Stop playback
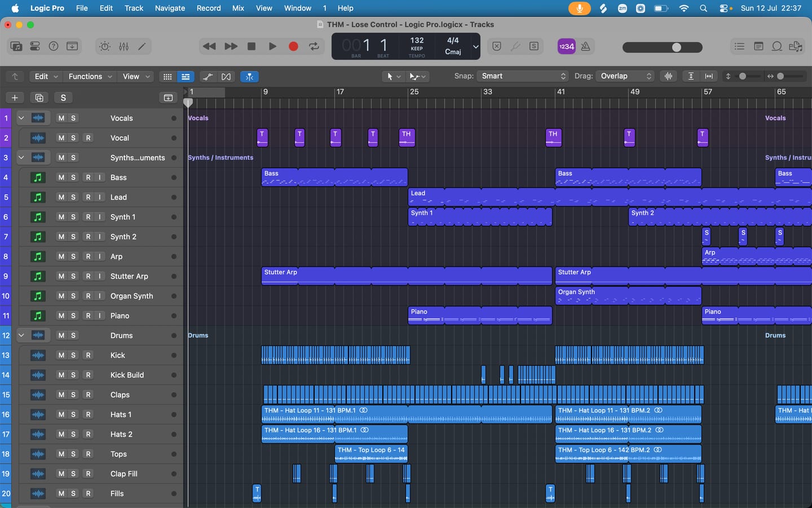 (251, 46)
